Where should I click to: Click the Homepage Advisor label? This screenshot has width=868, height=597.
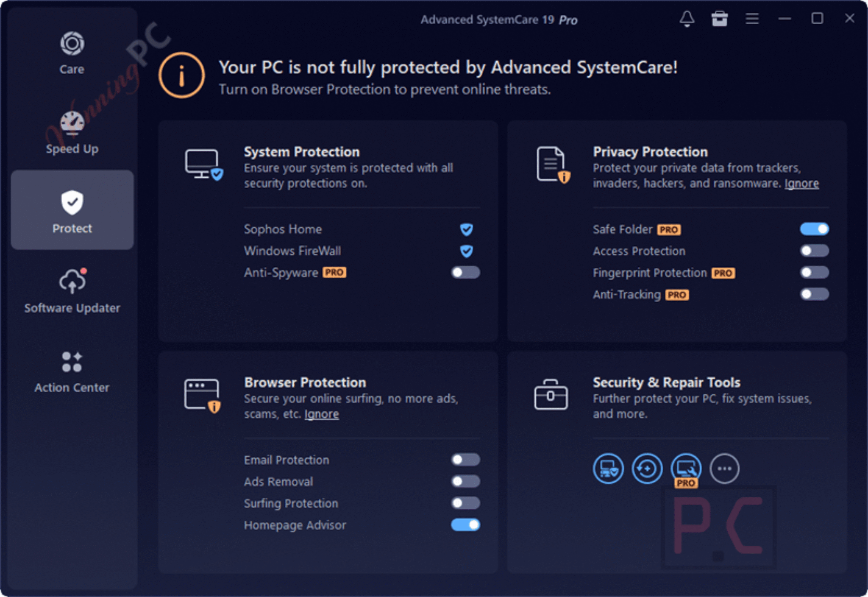[x=295, y=525]
